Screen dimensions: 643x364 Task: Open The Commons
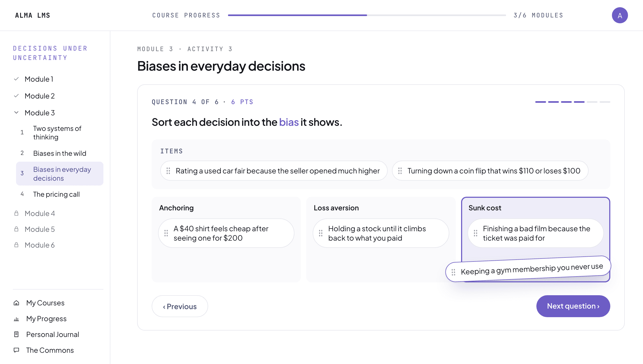pyautogui.click(x=50, y=350)
